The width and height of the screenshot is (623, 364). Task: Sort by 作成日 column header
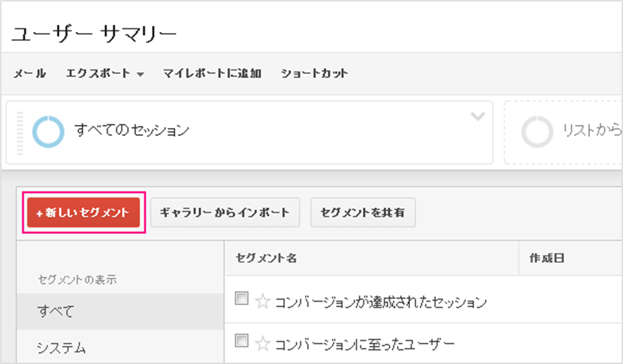[547, 258]
